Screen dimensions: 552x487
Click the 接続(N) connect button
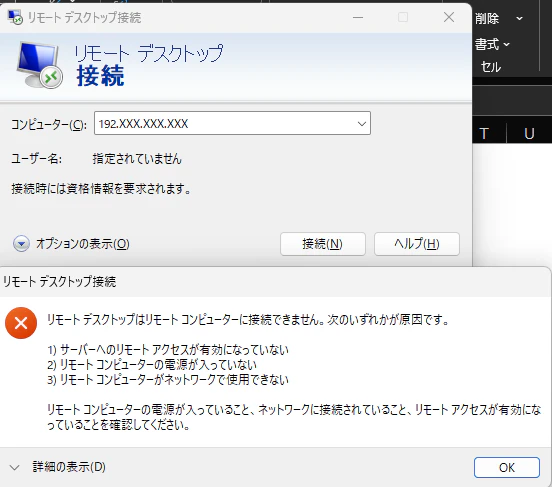coord(322,244)
